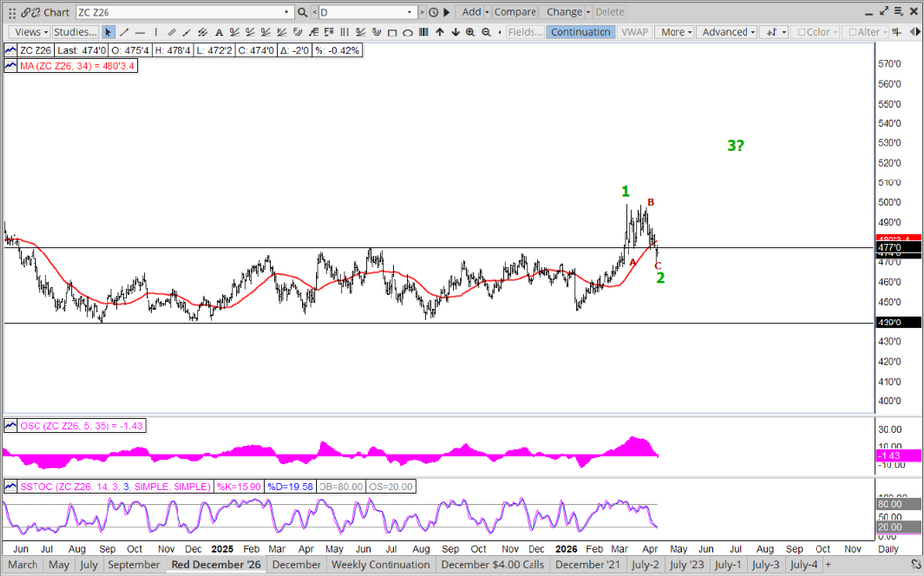924x576 pixels.
Task: Click the OSC study label icon
Action: pyautogui.click(x=11, y=426)
